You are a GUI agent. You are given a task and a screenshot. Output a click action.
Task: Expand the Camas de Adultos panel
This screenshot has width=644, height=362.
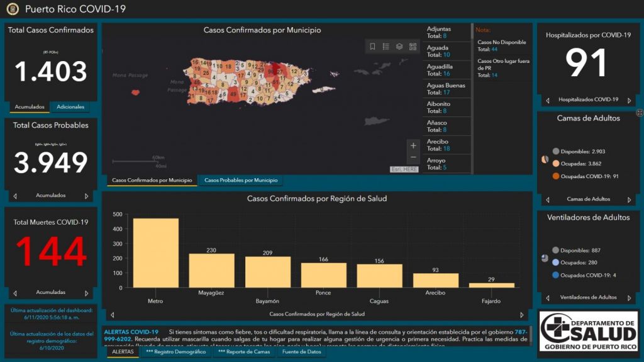point(639,113)
